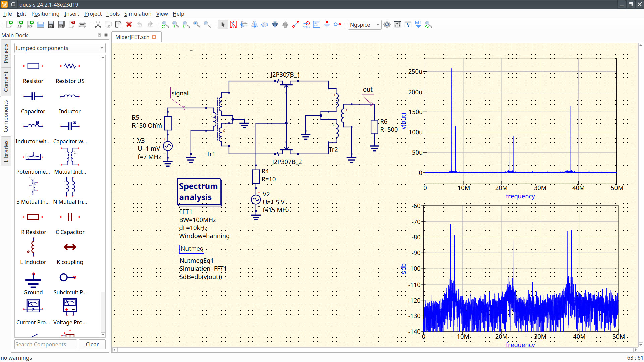
Task: Click the Search Components input field
Action: point(46,344)
